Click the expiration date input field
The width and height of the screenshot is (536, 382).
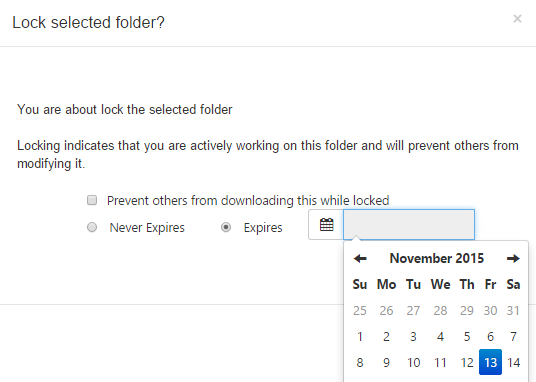pyautogui.click(x=409, y=225)
